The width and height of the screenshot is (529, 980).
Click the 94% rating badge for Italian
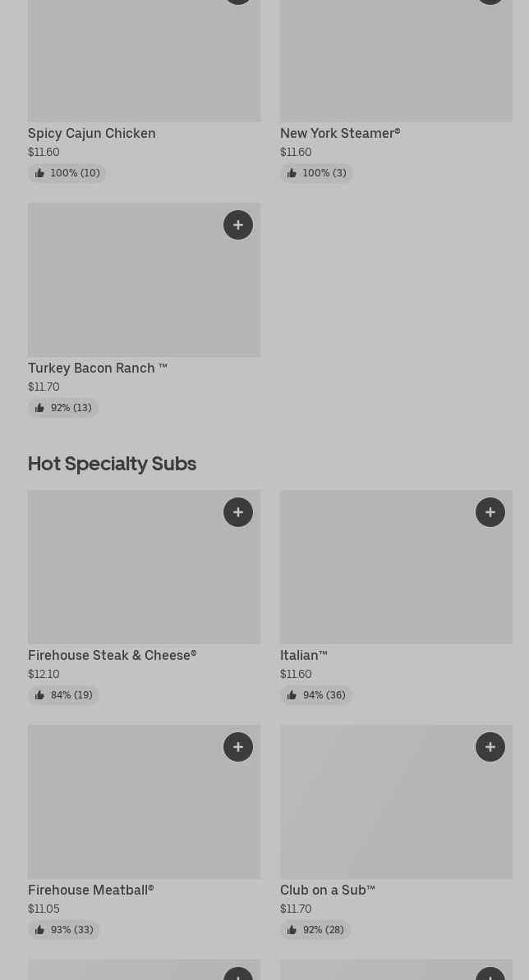point(316,695)
